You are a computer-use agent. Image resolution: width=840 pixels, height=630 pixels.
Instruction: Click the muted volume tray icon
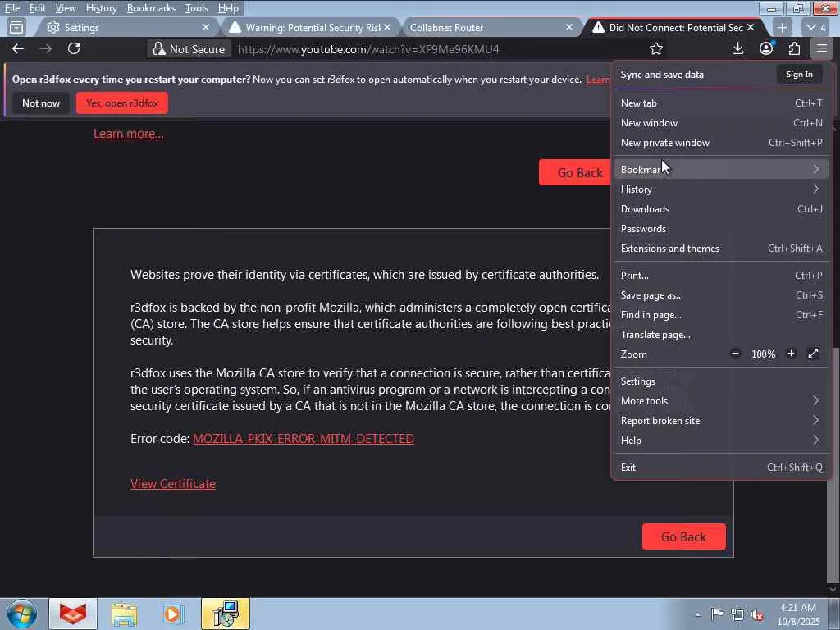tap(757, 615)
